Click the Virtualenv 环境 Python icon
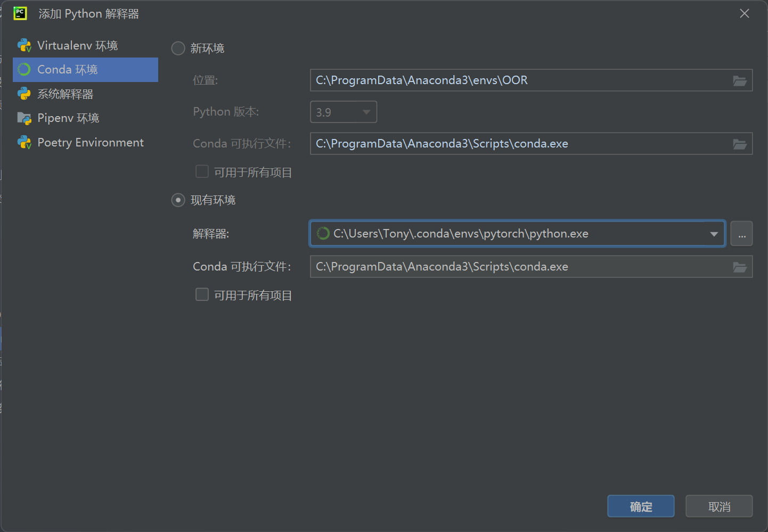 tap(24, 46)
